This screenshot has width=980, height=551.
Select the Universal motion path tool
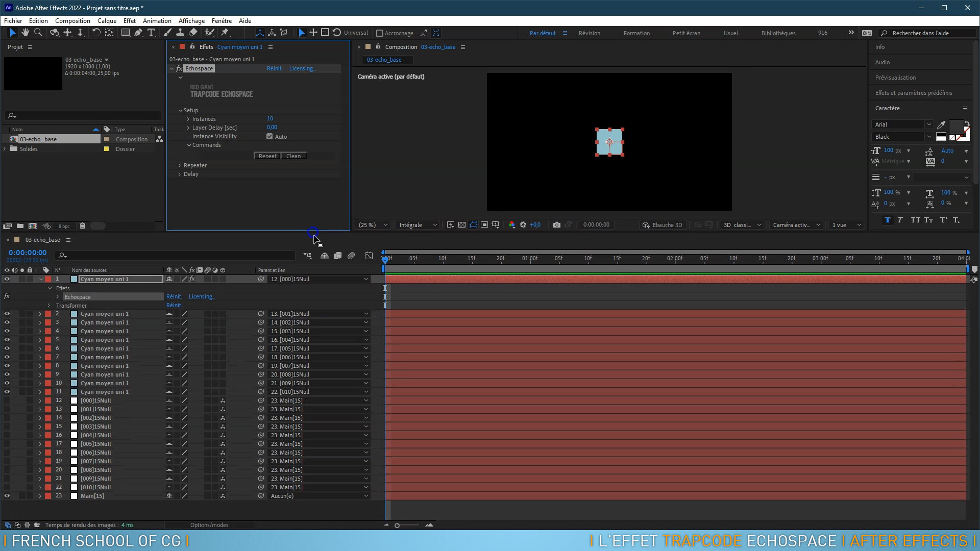tap(355, 32)
